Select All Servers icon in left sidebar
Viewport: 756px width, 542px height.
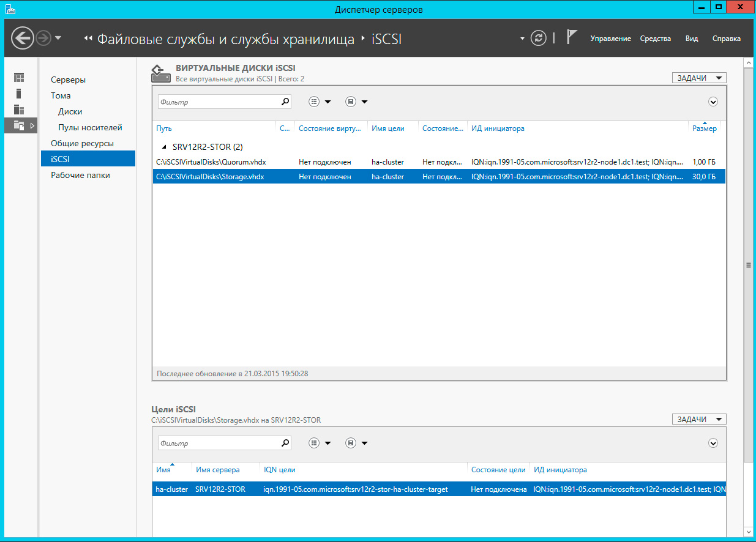click(19, 110)
